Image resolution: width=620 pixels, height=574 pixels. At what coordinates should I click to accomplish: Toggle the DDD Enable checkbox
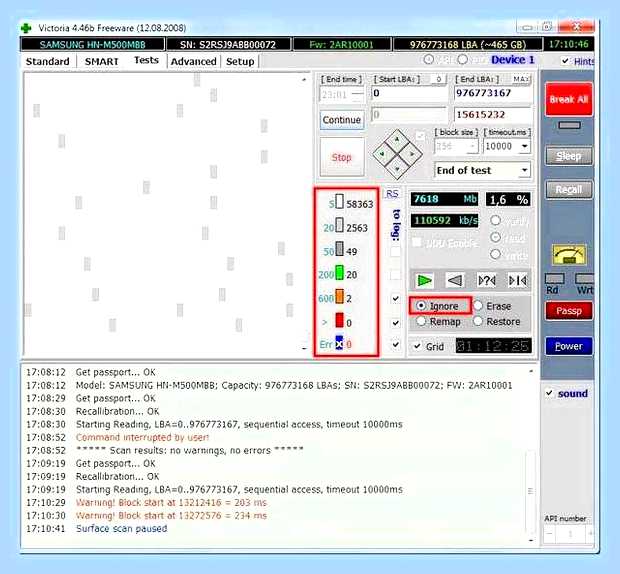[417, 242]
